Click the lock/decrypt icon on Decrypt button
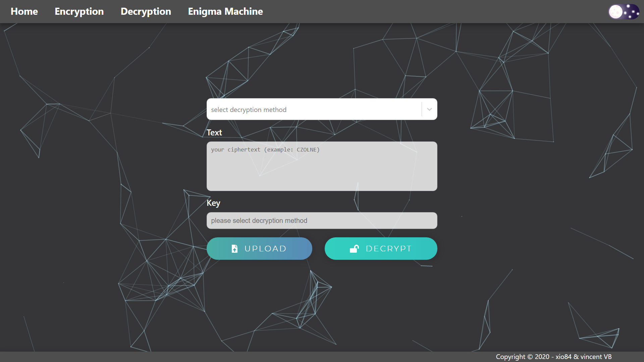The width and height of the screenshot is (644, 362). pos(354,248)
